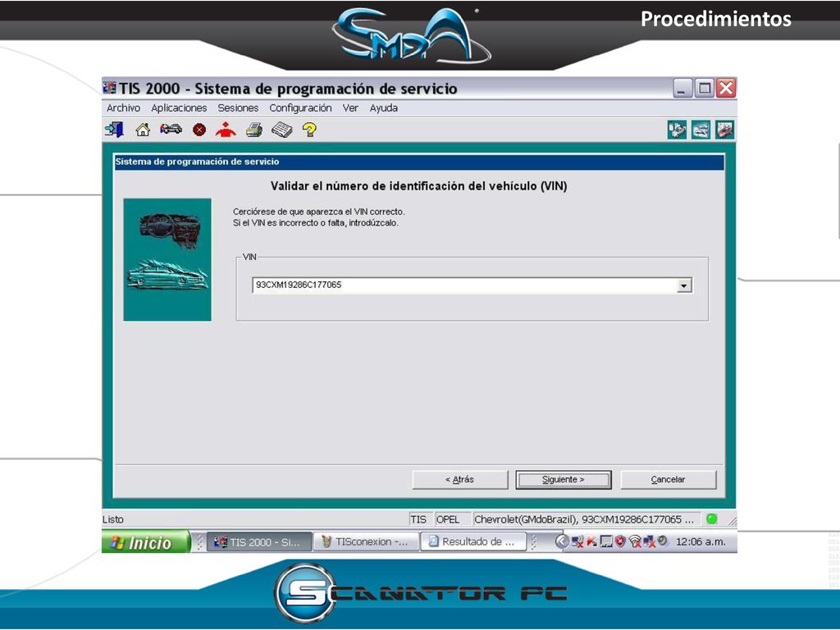Click the Cancelar button
840x630 pixels.
(668, 479)
